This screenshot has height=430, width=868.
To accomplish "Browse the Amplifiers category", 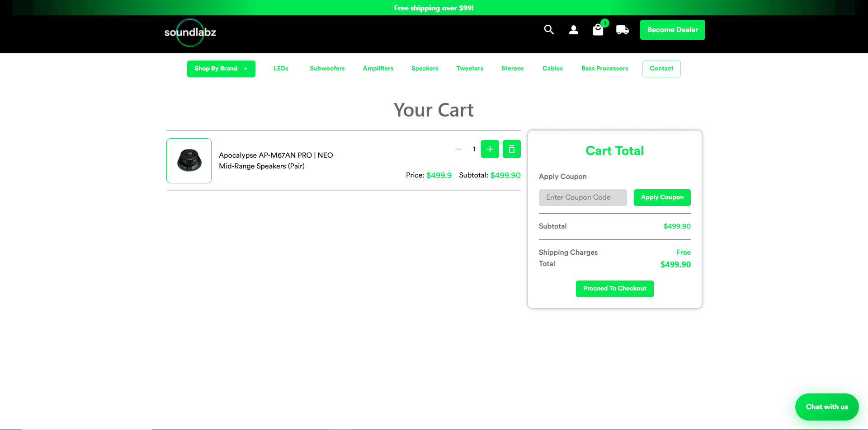I will click(378, 69).
